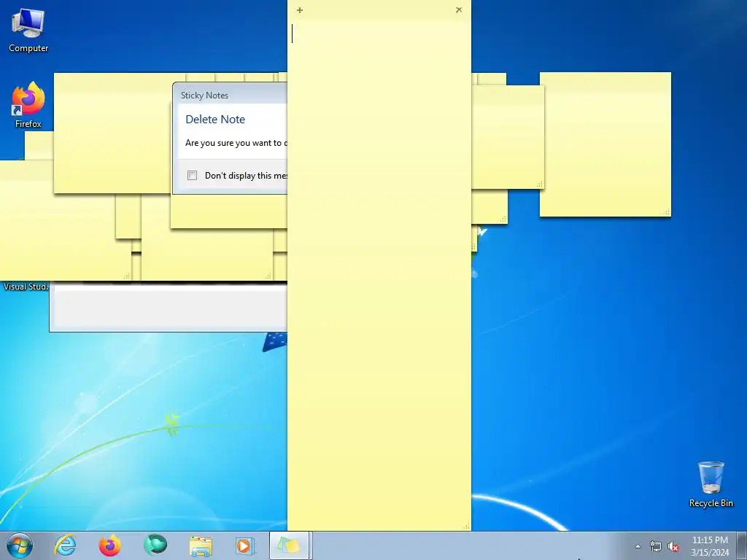
Task: Enable "Don't display this message" checkbox
Action: [192, 175]
